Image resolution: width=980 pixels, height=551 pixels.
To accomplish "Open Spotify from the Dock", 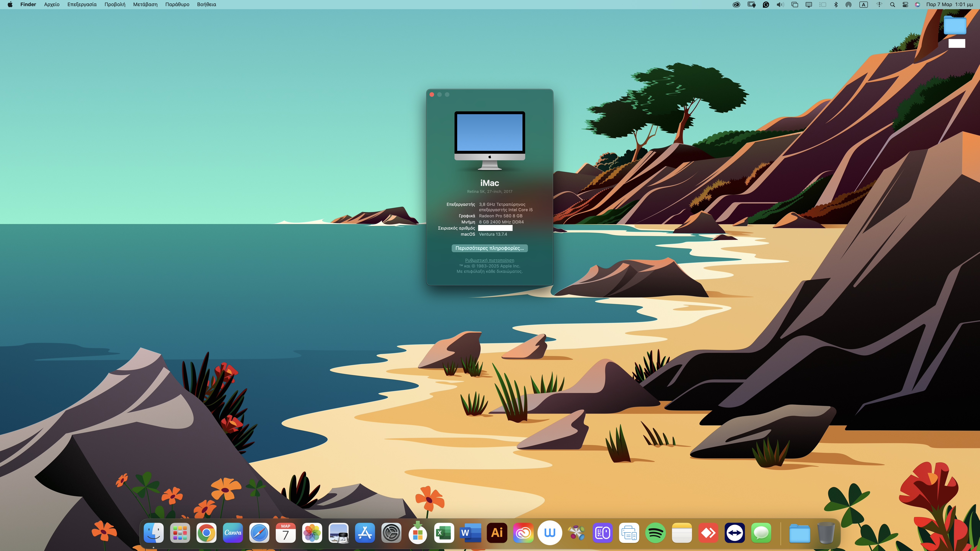I will click(x=656, y=533).
